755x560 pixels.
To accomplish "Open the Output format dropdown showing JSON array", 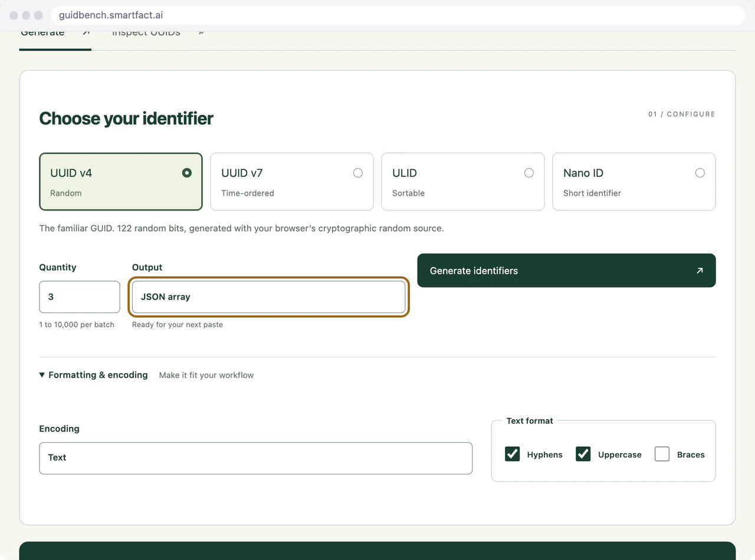I will point(269,297).
